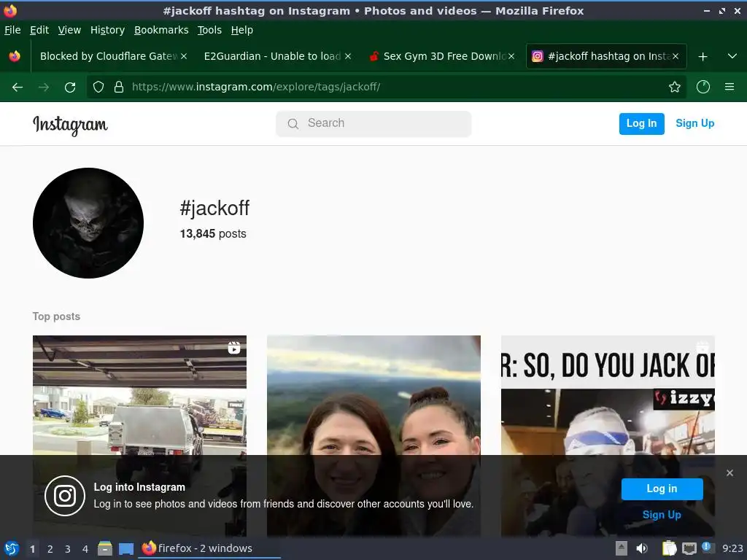Screen dimensions: 747x560
Task: Click Sign Up on the bottom banner
Action: coord(662,515)
